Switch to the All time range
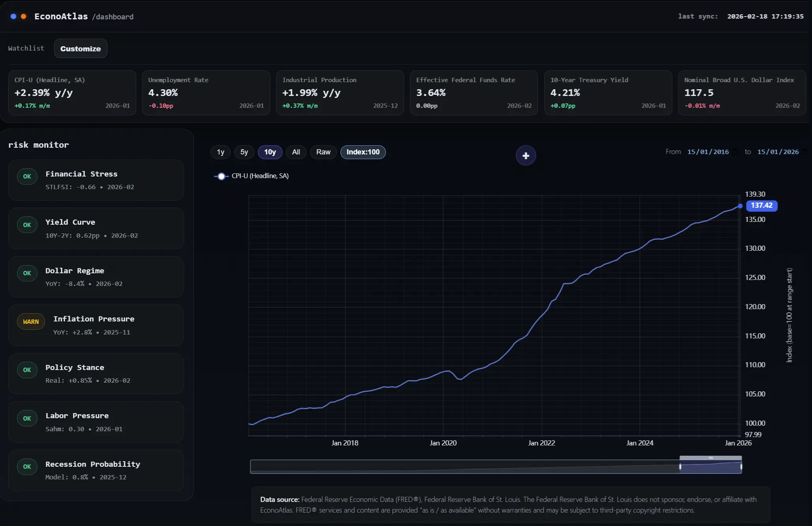This screenshot has width=812, height=526. click(296, 152)
